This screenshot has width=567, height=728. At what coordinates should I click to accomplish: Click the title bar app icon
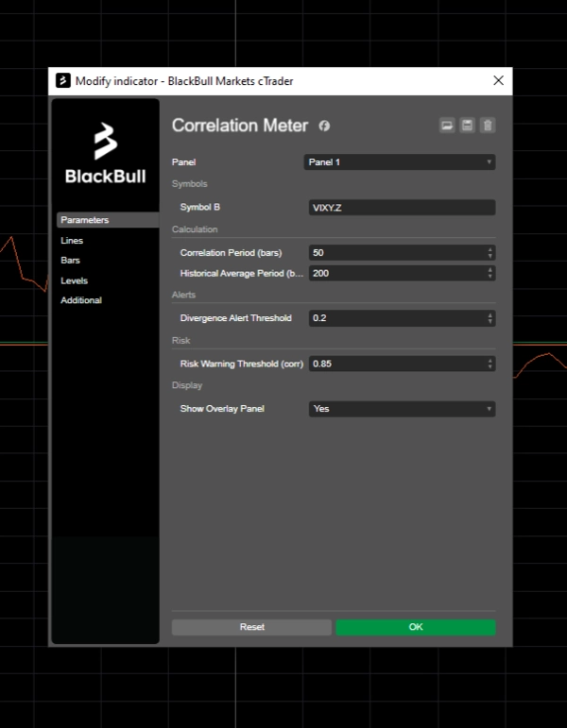63,81
